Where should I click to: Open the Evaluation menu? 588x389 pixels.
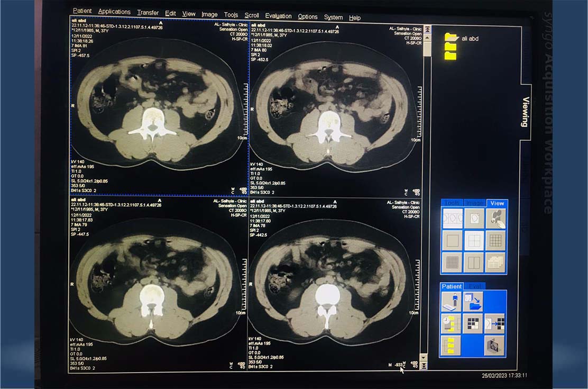tap(278, 16)
